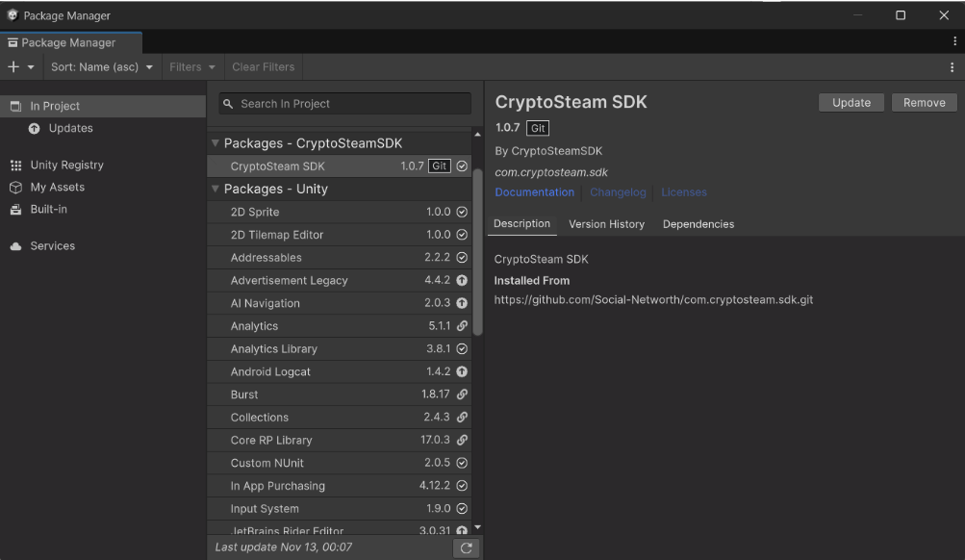Open My Assets in the sidebar

click(103, 187)
